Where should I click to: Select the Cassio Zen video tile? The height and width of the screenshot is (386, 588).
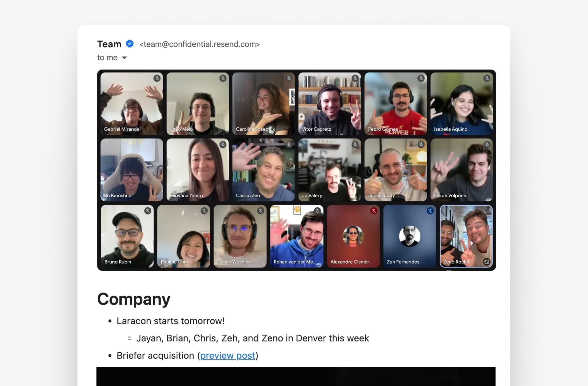click(x=263, y=170)
